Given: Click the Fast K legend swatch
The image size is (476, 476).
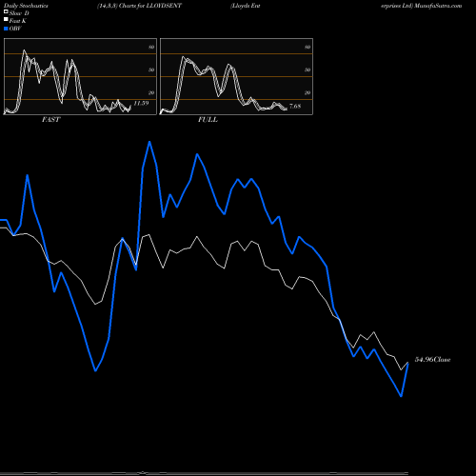Looking at the screenshot, I should click(x=6, y=20).
